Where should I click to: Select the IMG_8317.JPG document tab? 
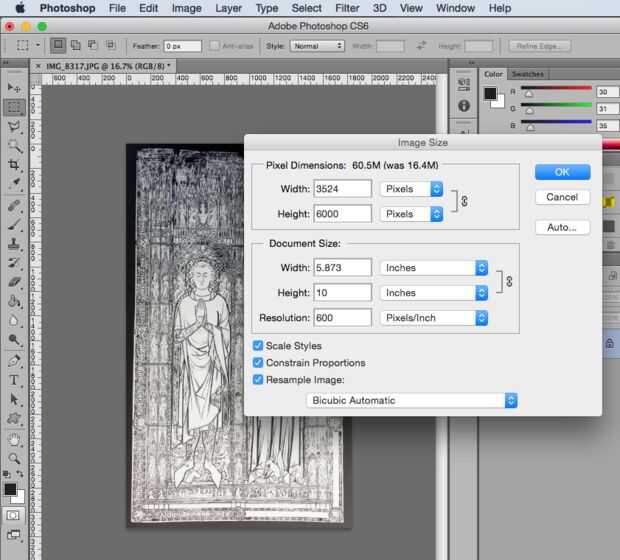click(105, 66)
